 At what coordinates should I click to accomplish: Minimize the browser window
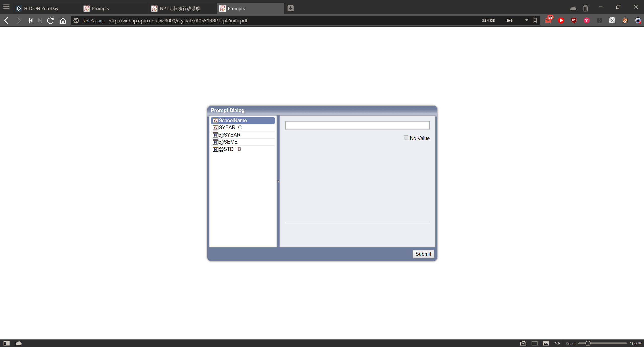click(x=600, y=7)
